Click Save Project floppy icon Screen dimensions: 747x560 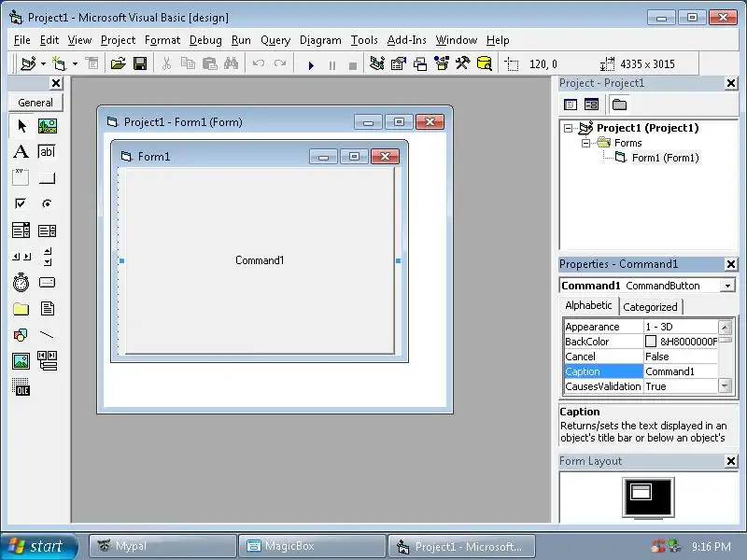click(140, 63)
